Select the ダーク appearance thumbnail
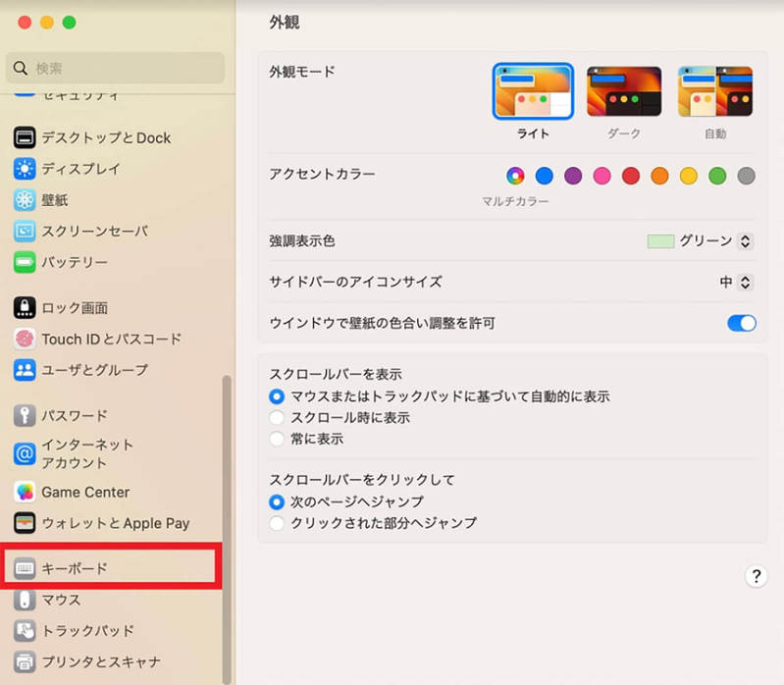The height and width of the screenshot is (685, 784). click(x=624, y=91)
